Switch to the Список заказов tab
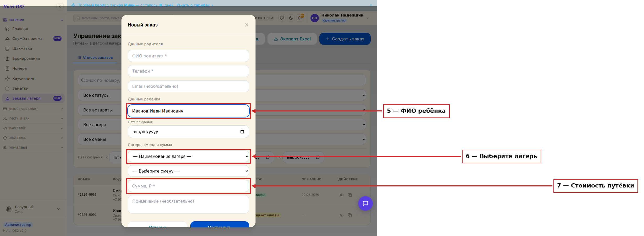The height and width of the screenshot is (236, 644). pos(95,57)
